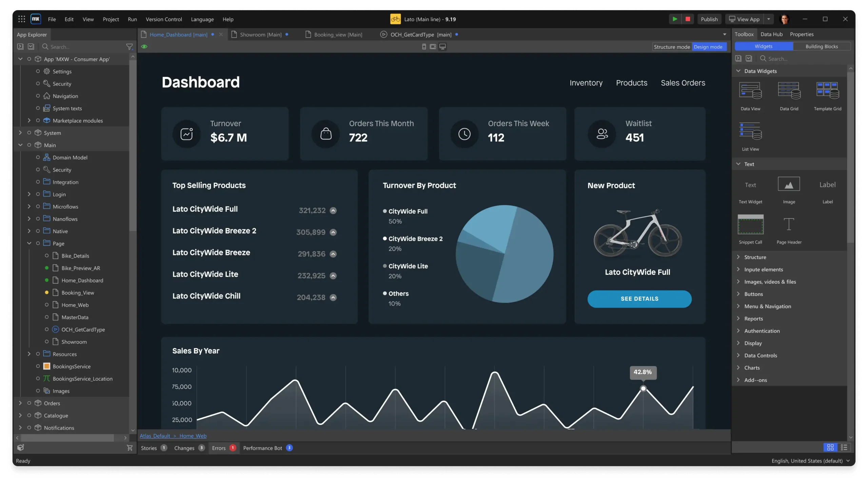Toggle the green page visibility eye icon
Viewport: 868px width, 481px height.
(x=145, y=46)
